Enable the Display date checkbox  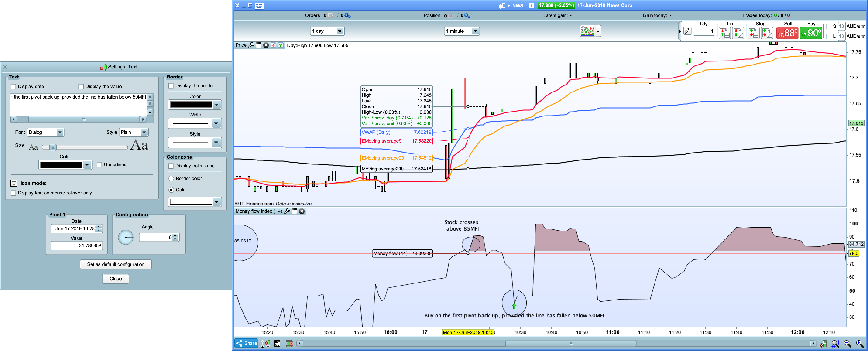coord(14,87)
